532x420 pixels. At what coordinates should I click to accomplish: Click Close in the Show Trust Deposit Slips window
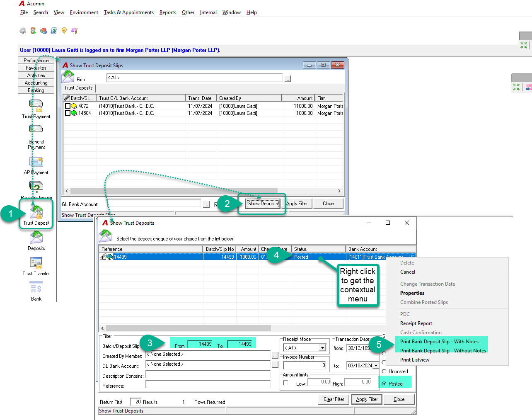328,204
